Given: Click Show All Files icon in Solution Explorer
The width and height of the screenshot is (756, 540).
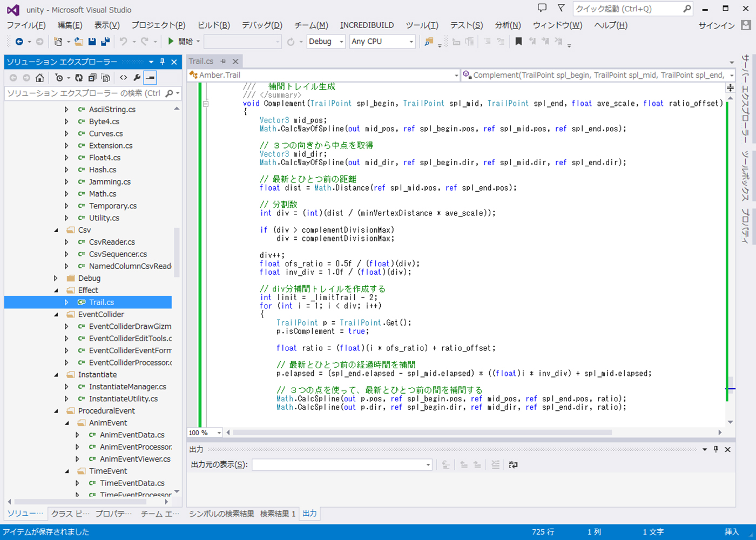Looking at the screenshot, I should [106, 78].
